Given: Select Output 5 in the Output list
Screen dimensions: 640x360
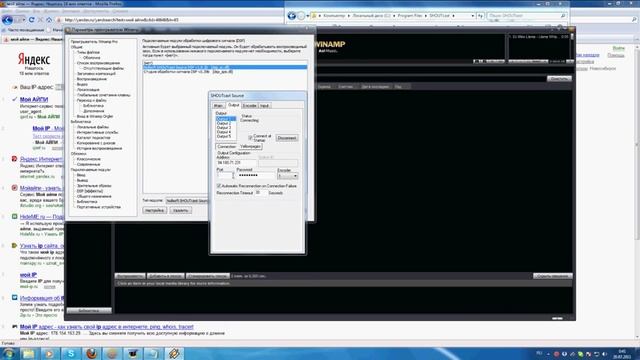Looking at the screenshot, I should pyautogui.click(x=224, y=136).
